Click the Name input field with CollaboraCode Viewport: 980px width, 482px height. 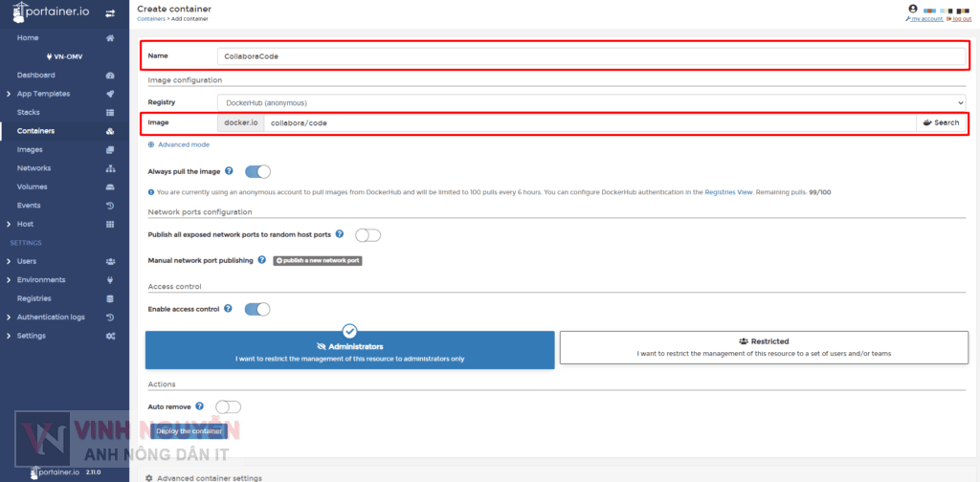click(x=591, y=56)
